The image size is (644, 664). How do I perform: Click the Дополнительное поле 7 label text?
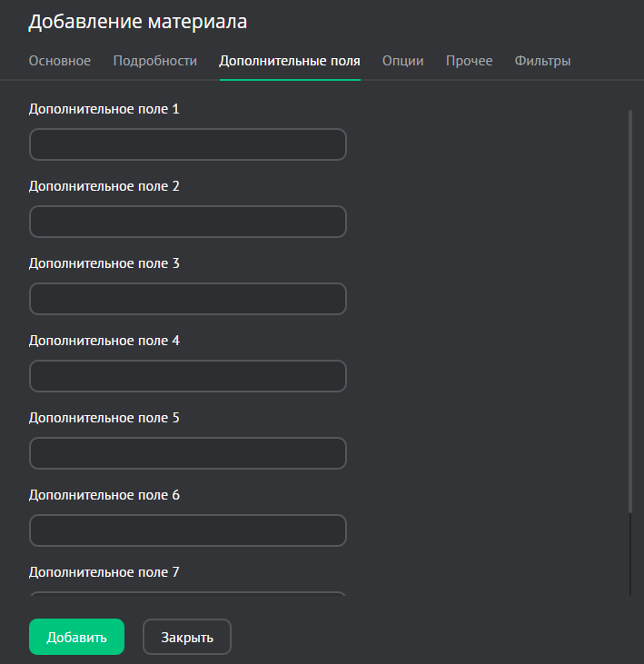[x=104, y=572]
